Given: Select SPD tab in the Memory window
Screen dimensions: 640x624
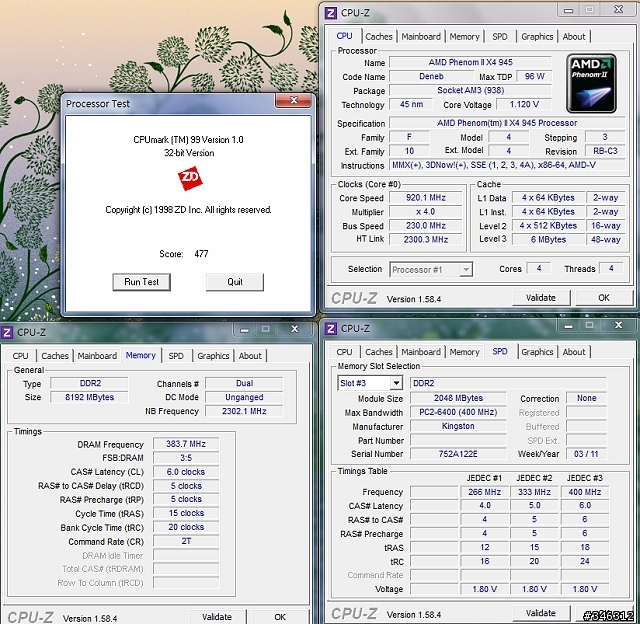Looking at the screenshot, I should [x=176, y=355].
